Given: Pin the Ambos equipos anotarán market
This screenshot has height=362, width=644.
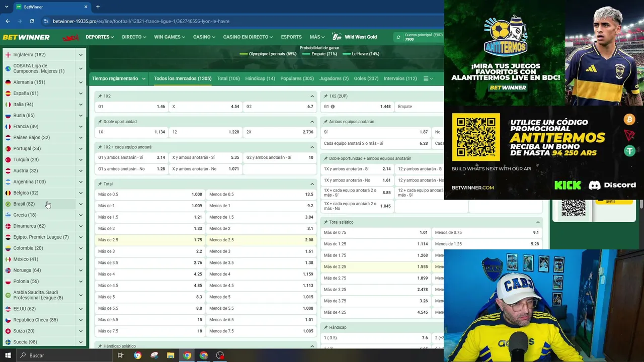Looking at the screenshot, I should tap(326, 122).
